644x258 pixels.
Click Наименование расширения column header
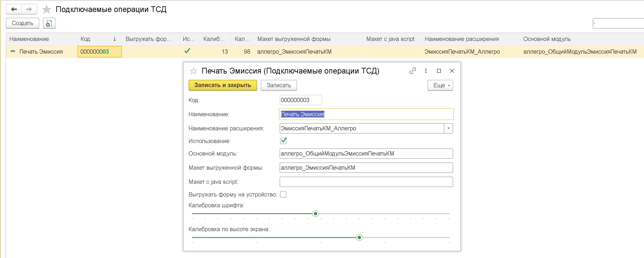(x=471, y=39)
